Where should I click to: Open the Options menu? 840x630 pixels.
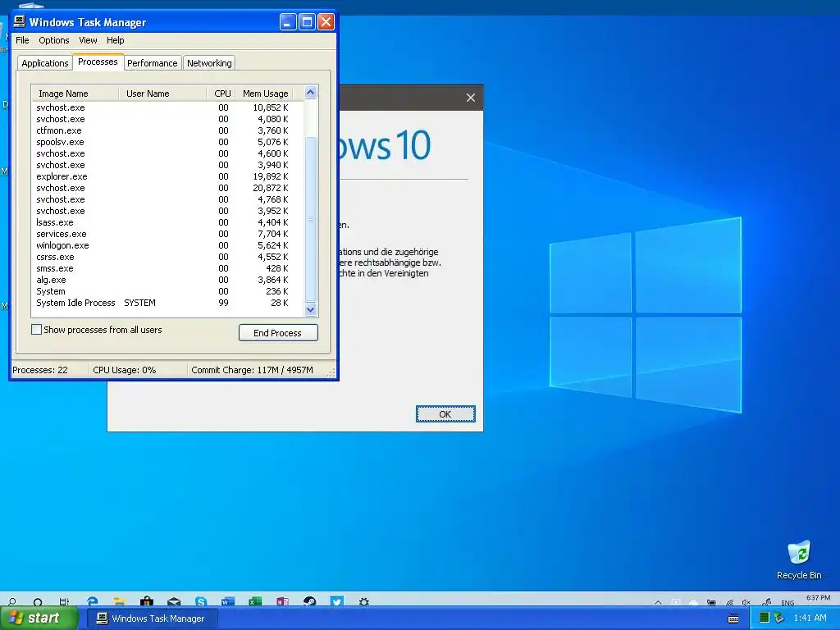(53, 40)
